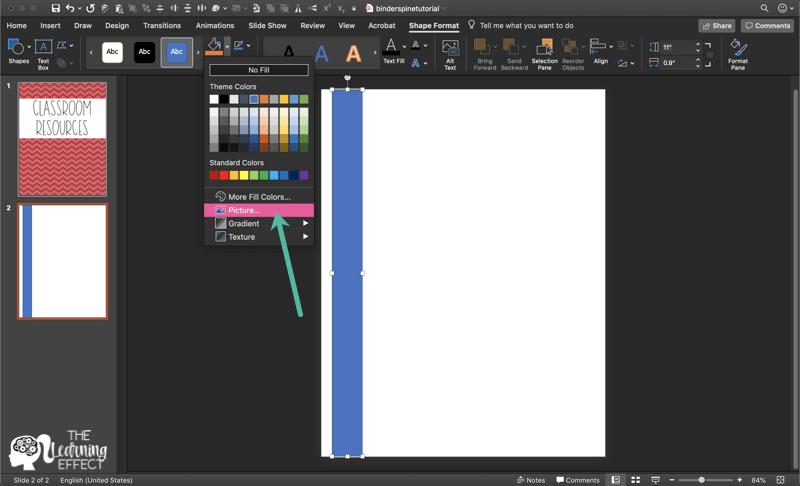Choose Picture... fill option

coord(259,210)
